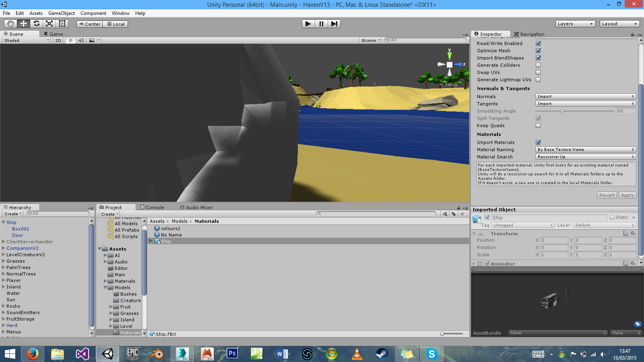The width and height of the screenshot is (644, 362).
Task: Open the GameObject menu
Action: (x=62, y=13)
